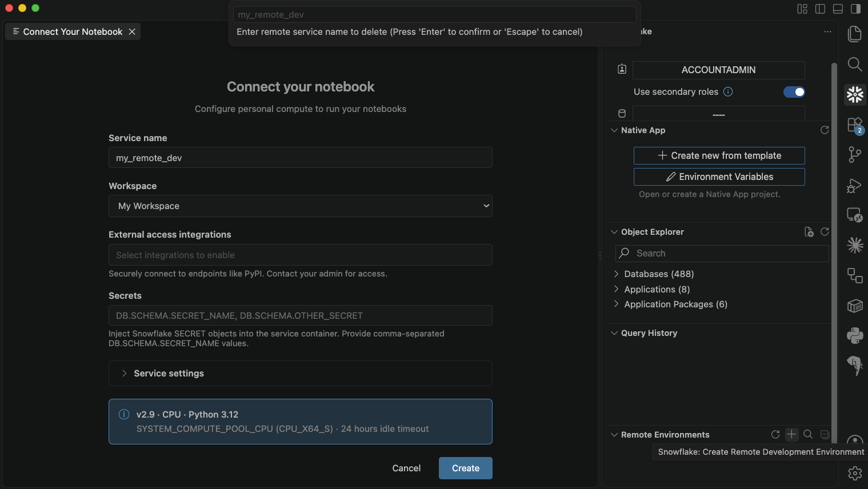The height and width of the screenshot is (489, 868).
Task: Toggle the Use secondary roles switch
Action: 794,92
